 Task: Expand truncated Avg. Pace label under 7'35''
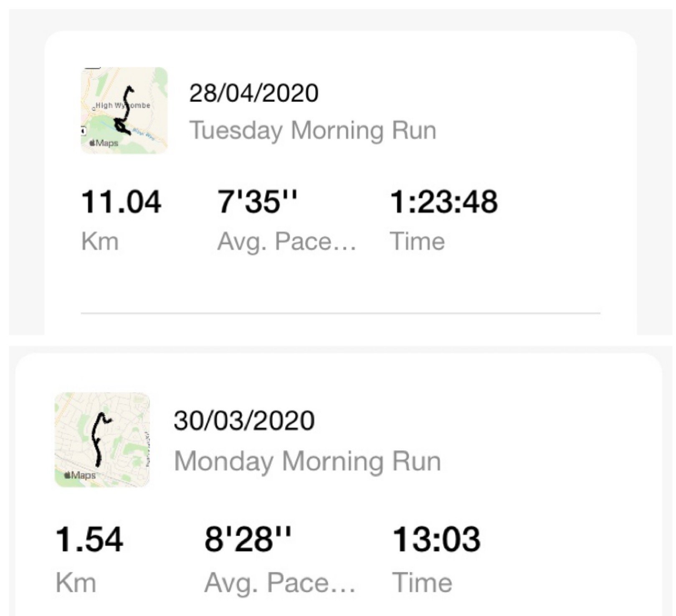286,241
